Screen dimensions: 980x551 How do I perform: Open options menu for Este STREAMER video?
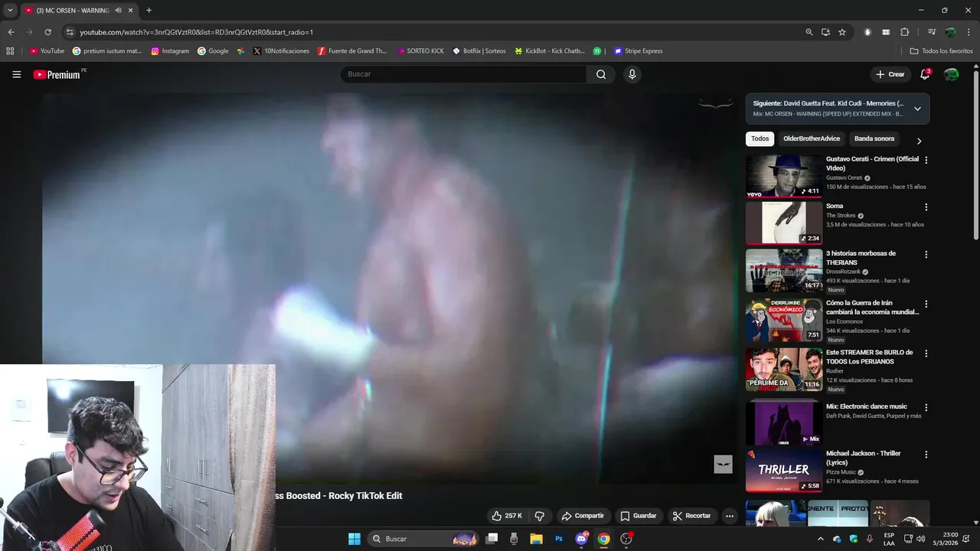click(926, 354)
